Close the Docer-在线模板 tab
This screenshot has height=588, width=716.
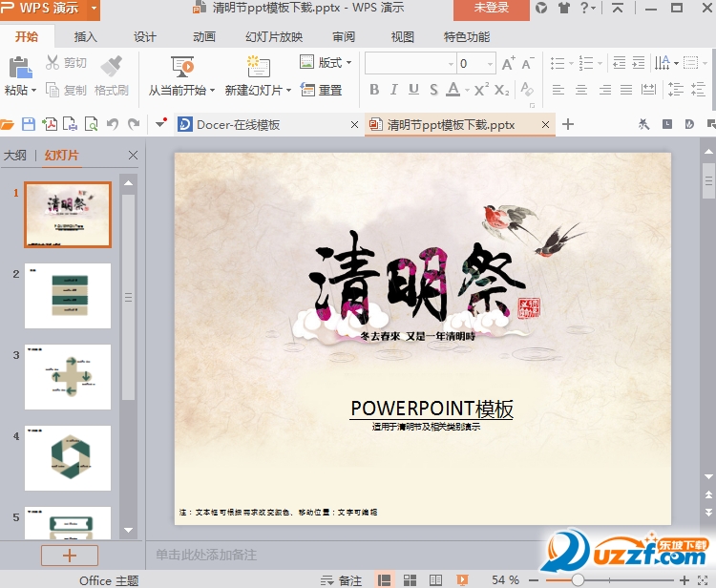tap(354, 124)
